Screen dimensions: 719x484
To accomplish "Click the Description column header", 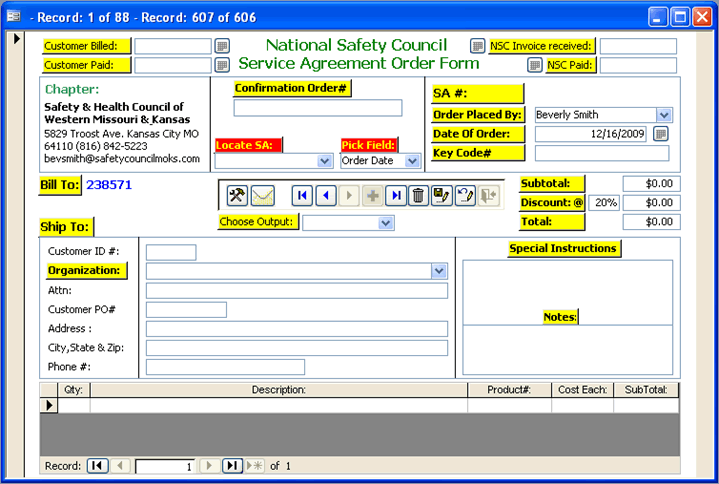I will pos(278,390).
